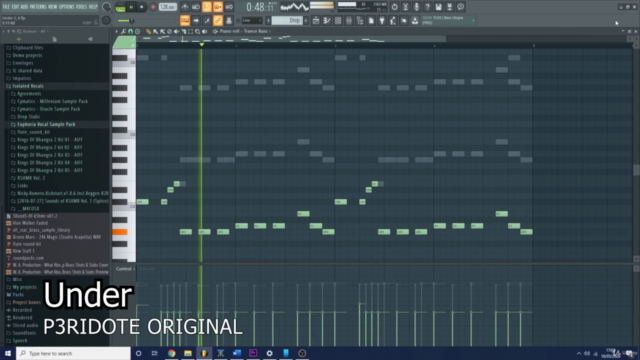Open the snap dropdown showing Line
Image resolution: width=640 pixels, height=360 pixels.
251,20
